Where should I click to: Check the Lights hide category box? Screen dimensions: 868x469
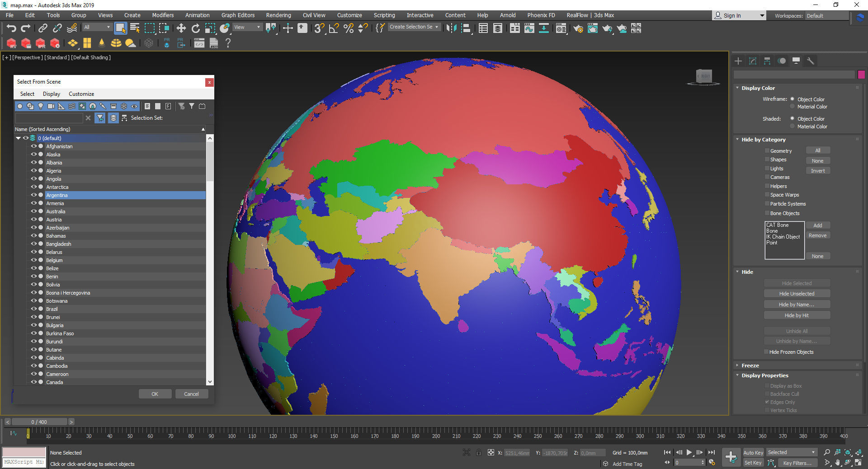[767, 168]
